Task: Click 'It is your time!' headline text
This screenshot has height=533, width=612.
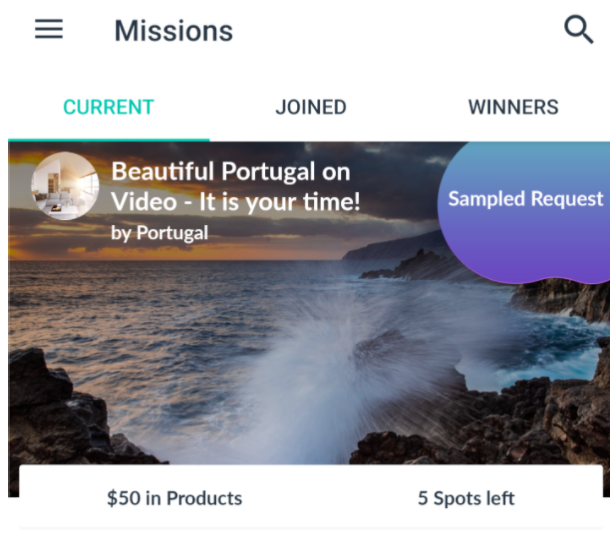Action: (x=279, y=202)
